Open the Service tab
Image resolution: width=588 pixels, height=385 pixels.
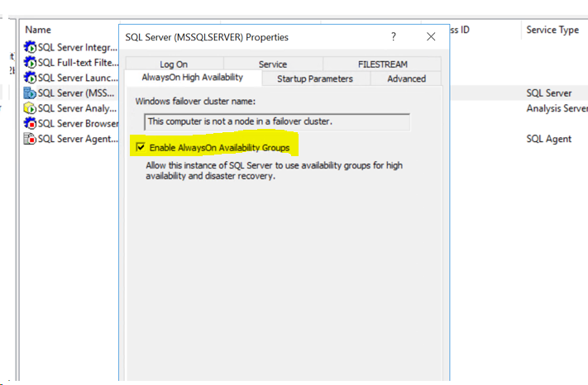(273, 64)
